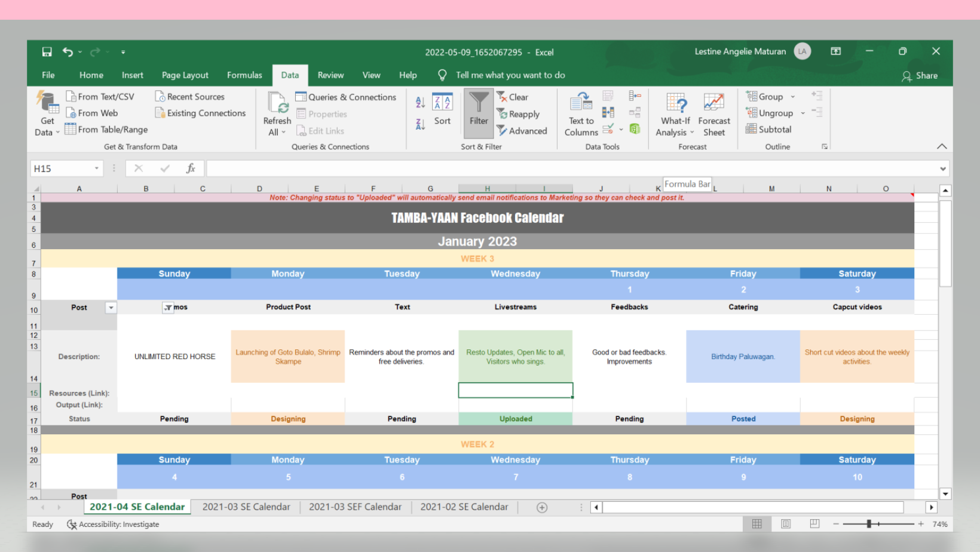Image resolution: width=980 pixels, height=552 pixels.
Task: Open Advanced filter options
Action: pos(522,131)
